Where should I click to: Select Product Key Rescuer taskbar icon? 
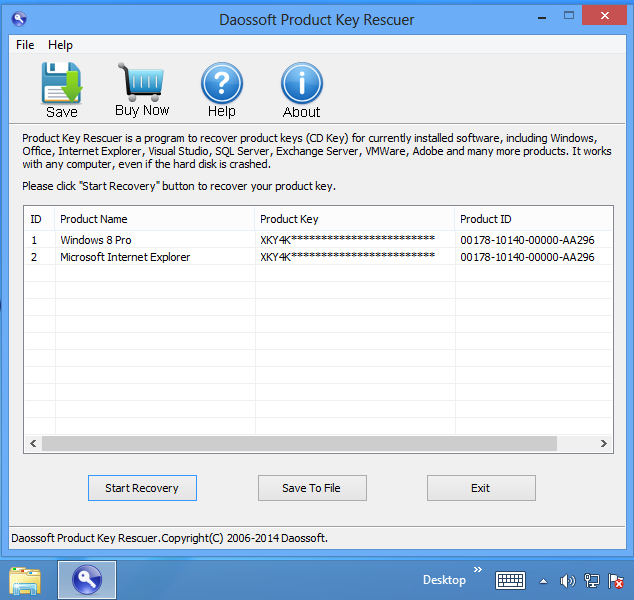tap(87, 580)
